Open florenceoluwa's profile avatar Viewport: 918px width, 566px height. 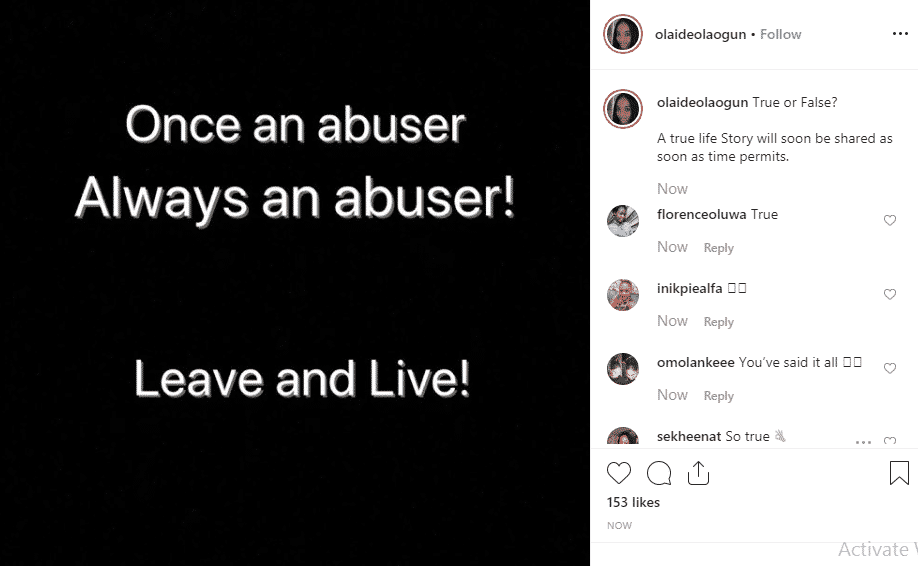point(623,221)
